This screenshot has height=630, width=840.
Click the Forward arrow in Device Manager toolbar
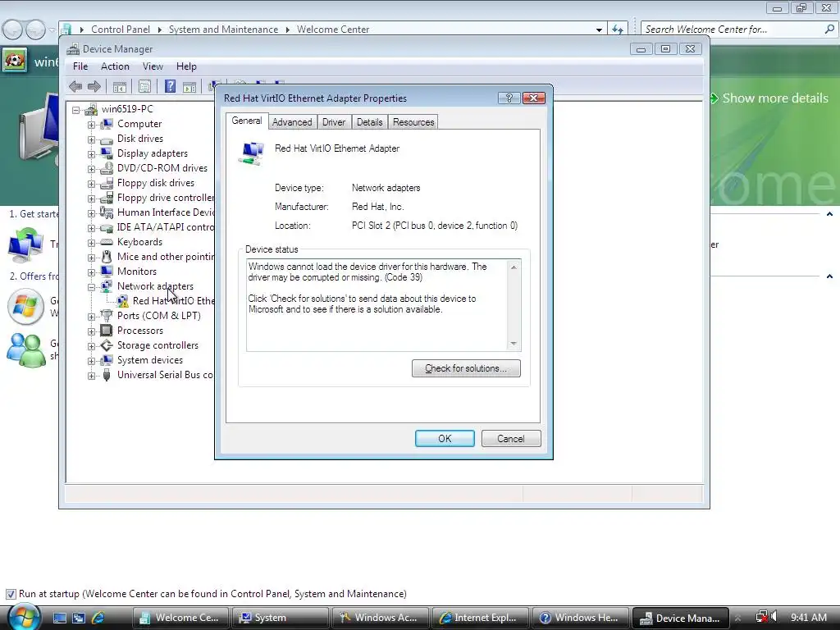click(94, 86)
